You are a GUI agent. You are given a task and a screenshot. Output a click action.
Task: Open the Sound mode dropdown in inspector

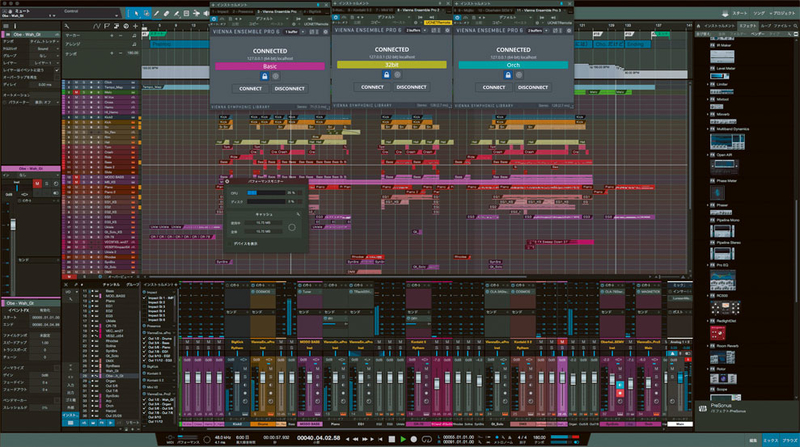point(44,48)
